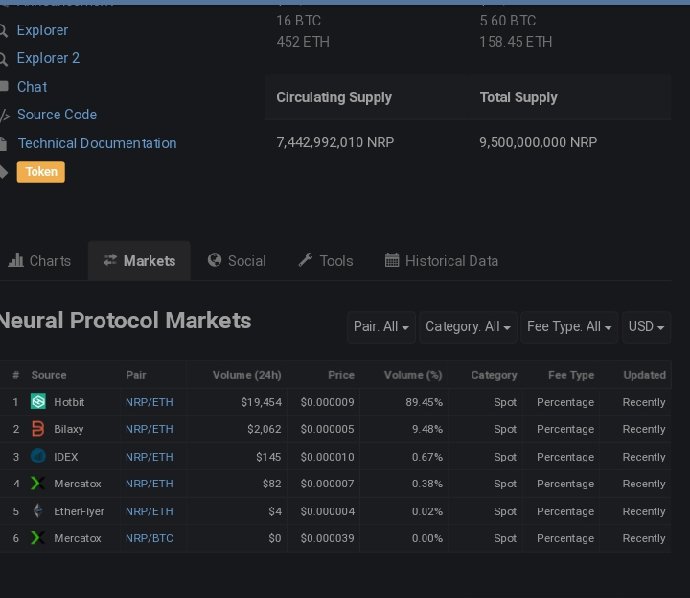The image size is (690, 598).
Task: Open the NRP/BTC pair link
Action: coord(150,538)
